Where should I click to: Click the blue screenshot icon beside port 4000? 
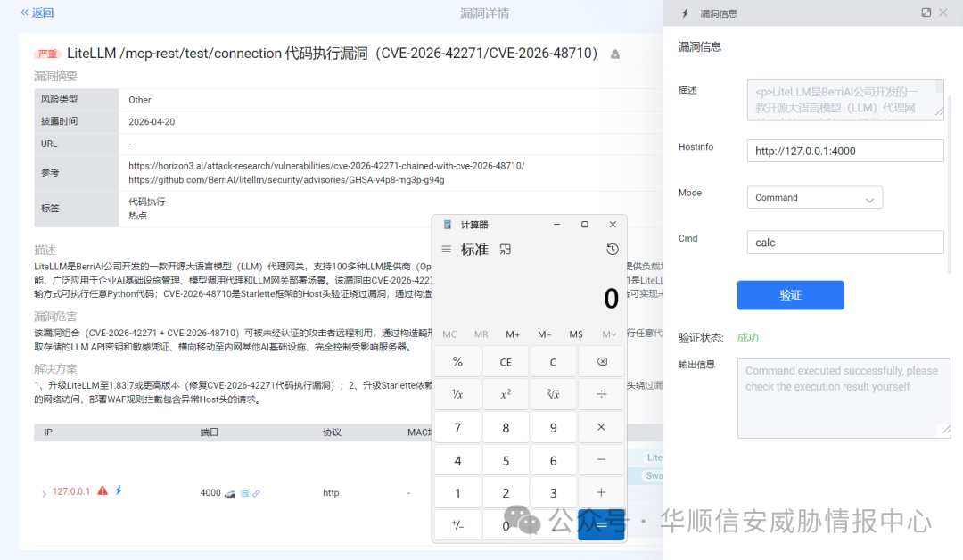click(x=244, y=493)
